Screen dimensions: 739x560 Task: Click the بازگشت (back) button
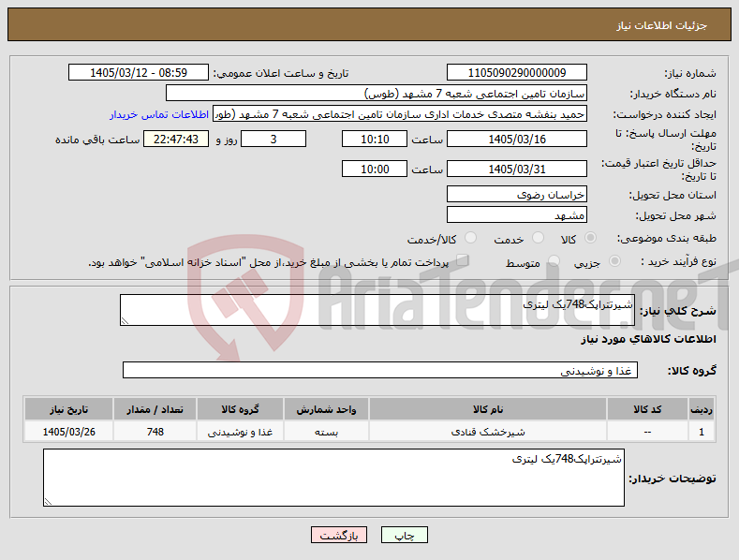pos(339,535)
